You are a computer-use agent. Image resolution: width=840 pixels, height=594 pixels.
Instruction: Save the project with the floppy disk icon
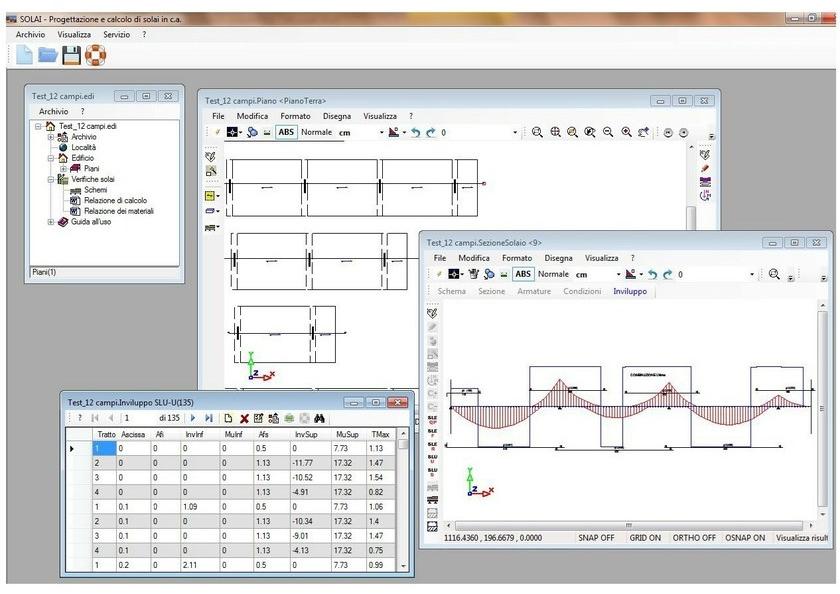(x=72, y=57)
